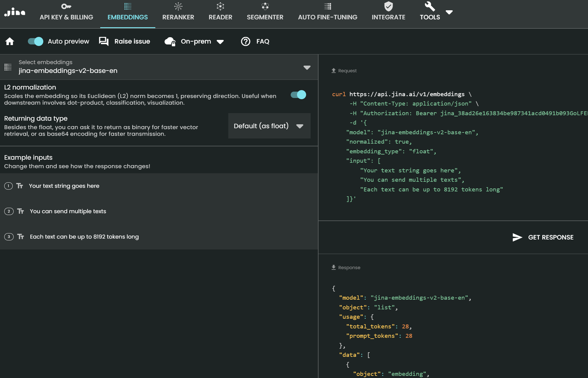This screenshot has height=378, width=588.
Task: Click the "total_tokens": 28 line in Response
Action: (x=379, y=326)
